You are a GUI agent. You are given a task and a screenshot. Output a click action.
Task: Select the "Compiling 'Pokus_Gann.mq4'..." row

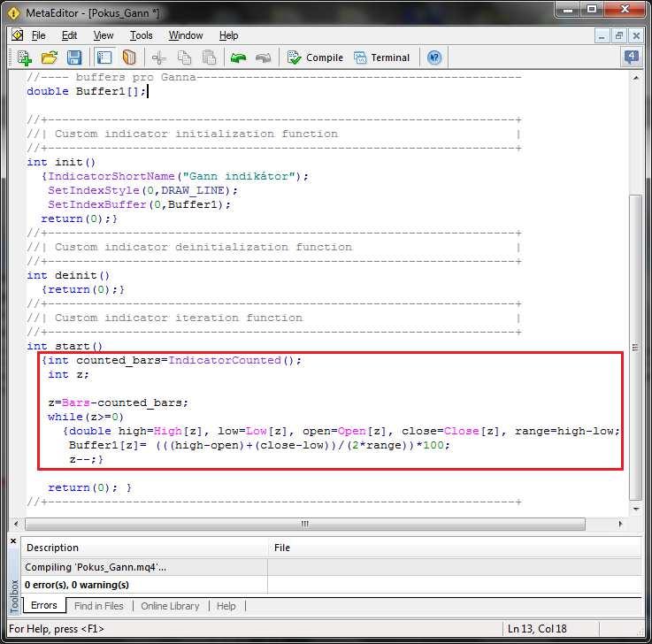coord(332,567)
